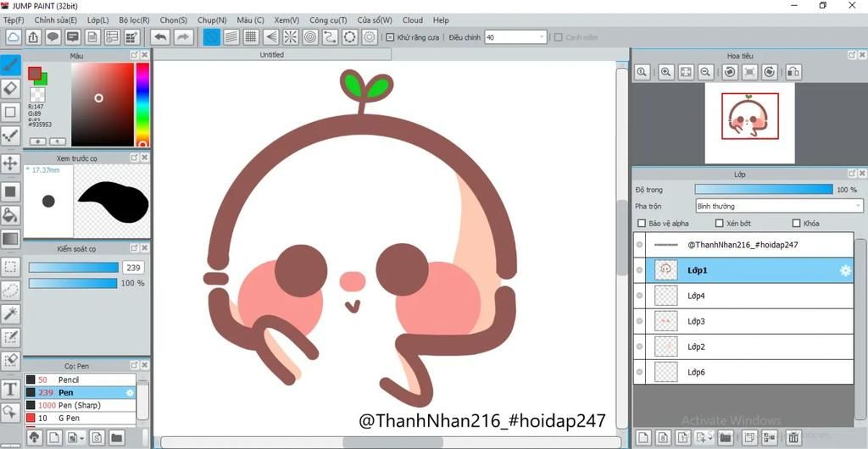The height and width of the screenshot is (449, 868).
Task: Select the Bucket fill tool
Action: pyautogui.click(x=10, y=215)
